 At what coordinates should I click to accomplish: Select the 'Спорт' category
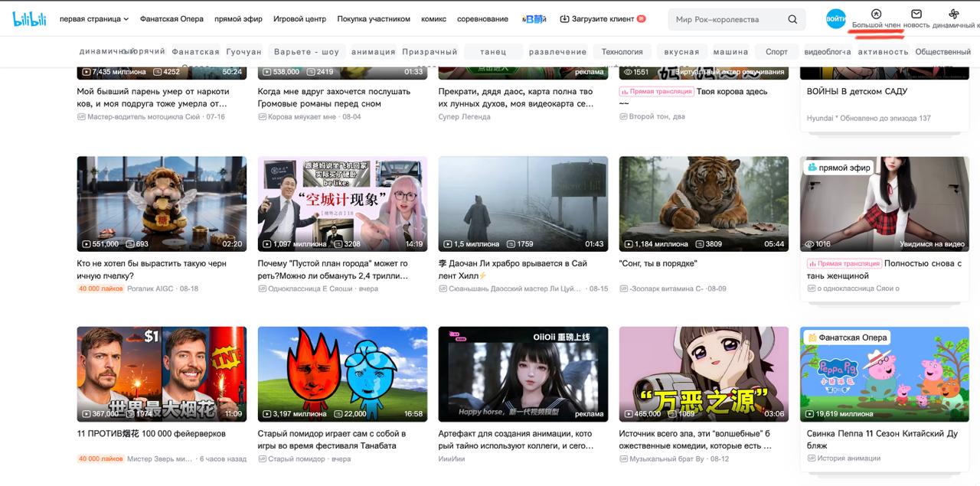coord(776,52)
